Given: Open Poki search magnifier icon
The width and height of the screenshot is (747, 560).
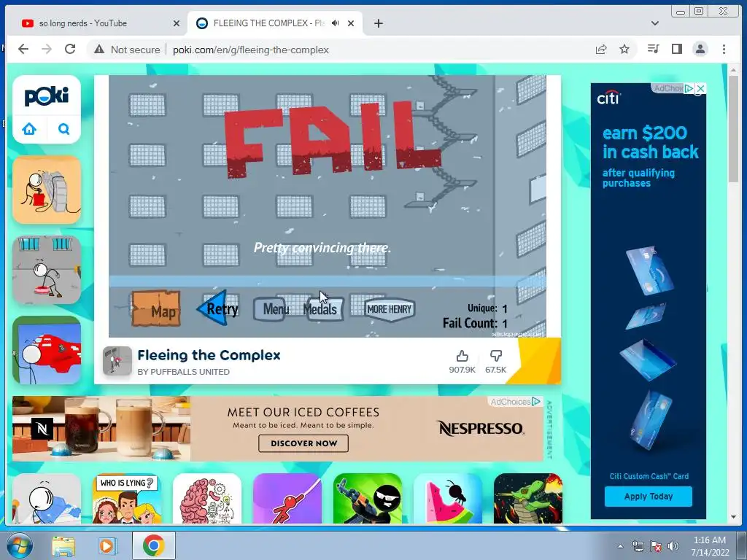Looking at the screenshot, I should tap(64, 128).
